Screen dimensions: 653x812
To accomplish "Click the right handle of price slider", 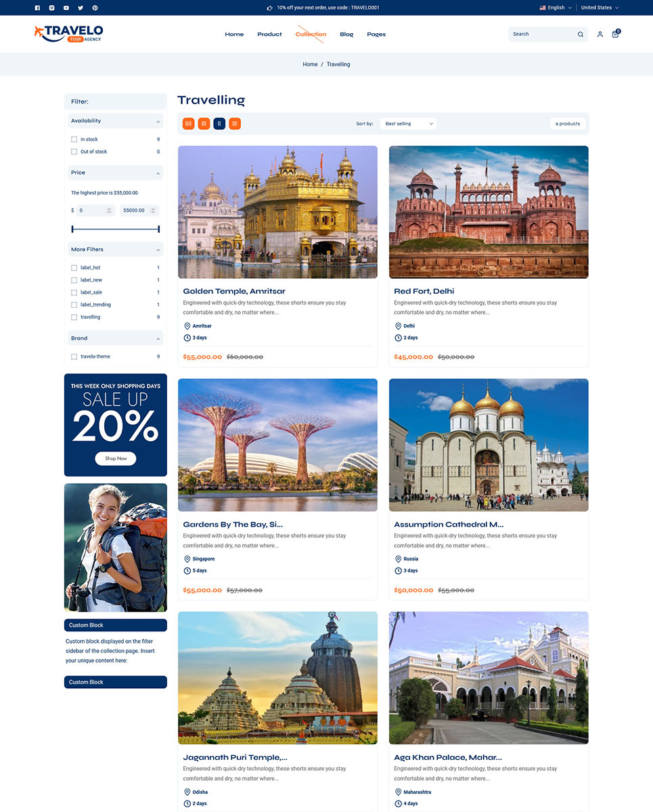I will click(x=159, y=229).
